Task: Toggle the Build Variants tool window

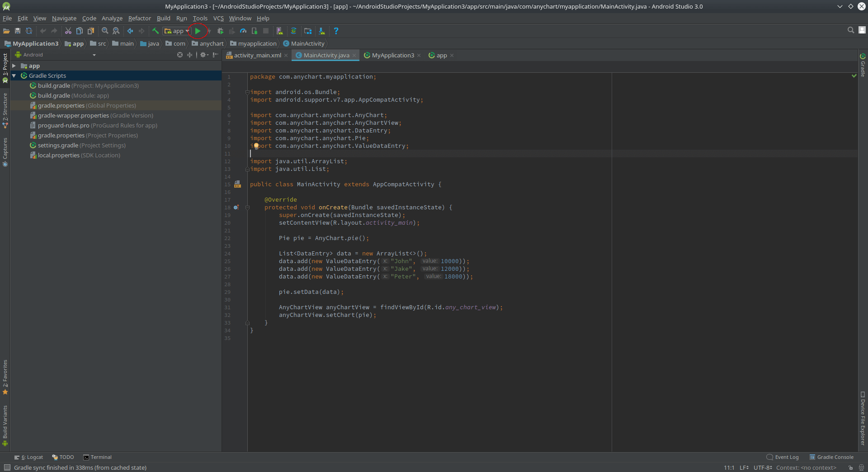Action: tap(5, 425)
